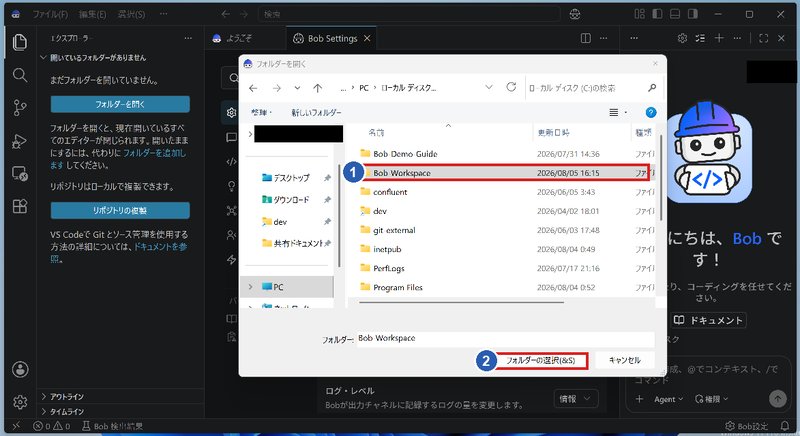
Task: Open the Explorer view in activity bar
Action: (x=20, y=42)
